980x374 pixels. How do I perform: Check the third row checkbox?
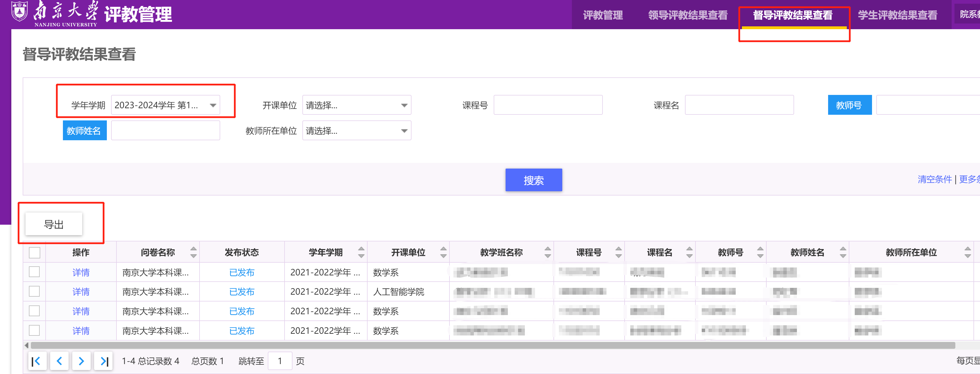(35, 311)
